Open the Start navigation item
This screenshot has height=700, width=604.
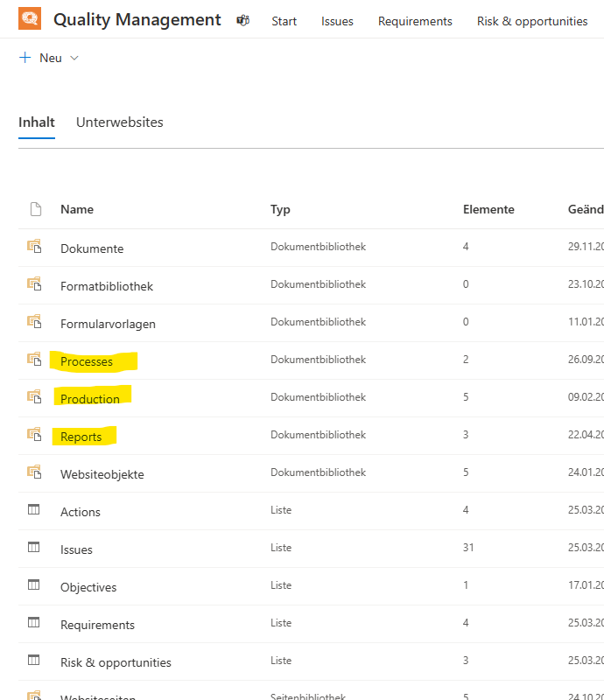pos(284,21)
